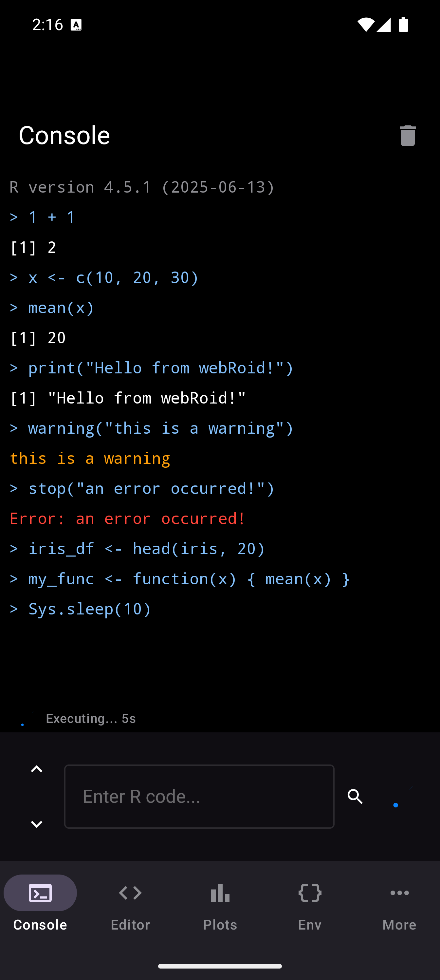Switch to the Plots tab label
This screenshot has height=980, width=440.
pos(220,924)
